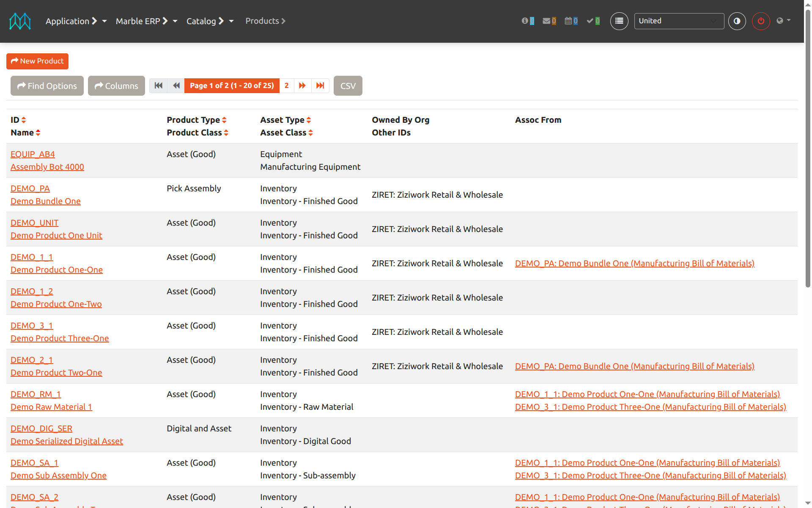Open the envelope messages counter

point(549,21)
